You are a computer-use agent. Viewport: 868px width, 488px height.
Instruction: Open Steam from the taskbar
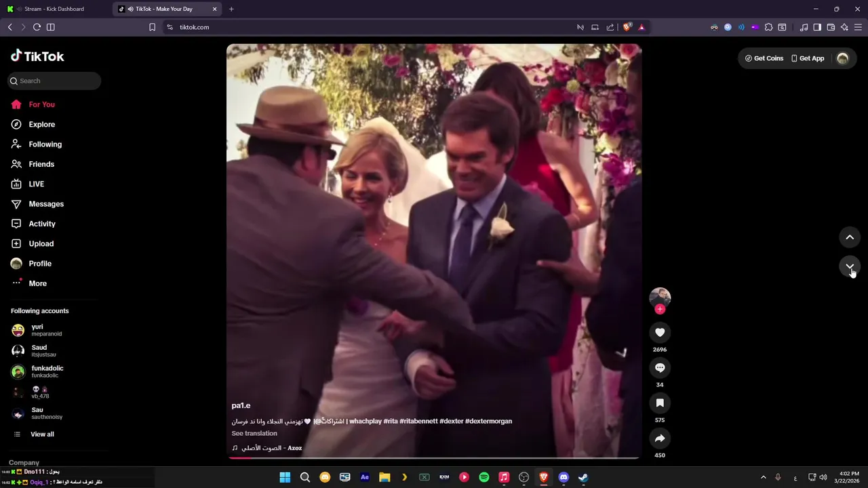pos(583,477)
